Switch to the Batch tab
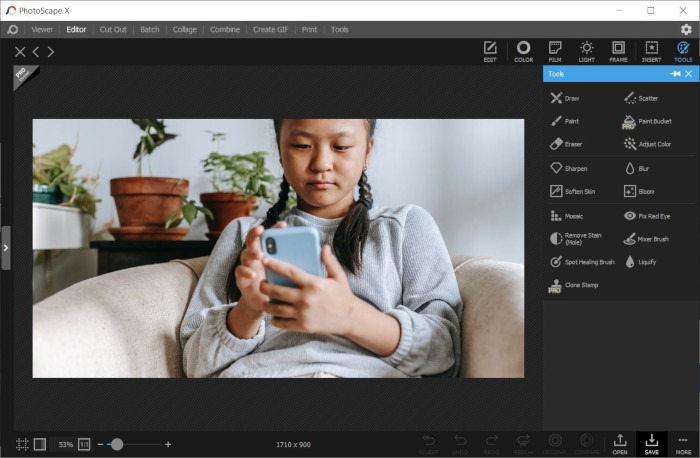The image size is (700, 458). (150, 29)
